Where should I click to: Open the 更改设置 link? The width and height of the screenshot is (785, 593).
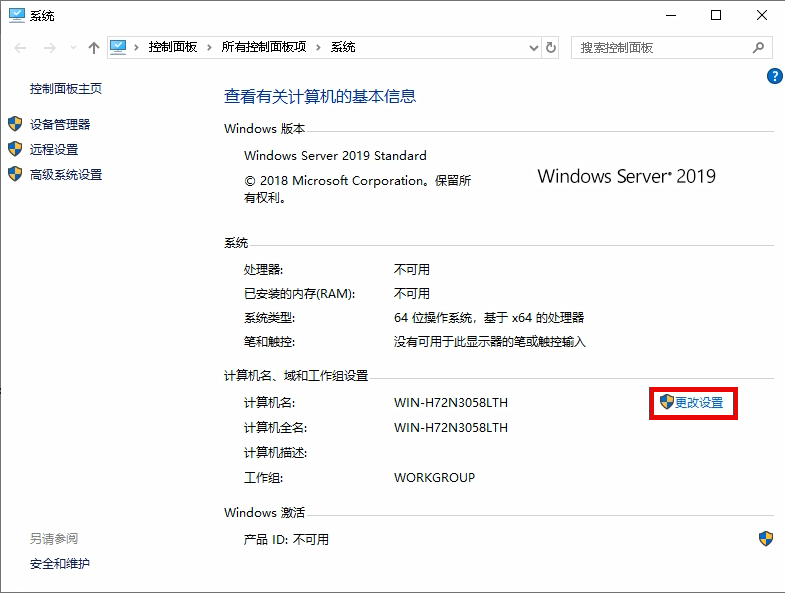[x=698, y=402]
